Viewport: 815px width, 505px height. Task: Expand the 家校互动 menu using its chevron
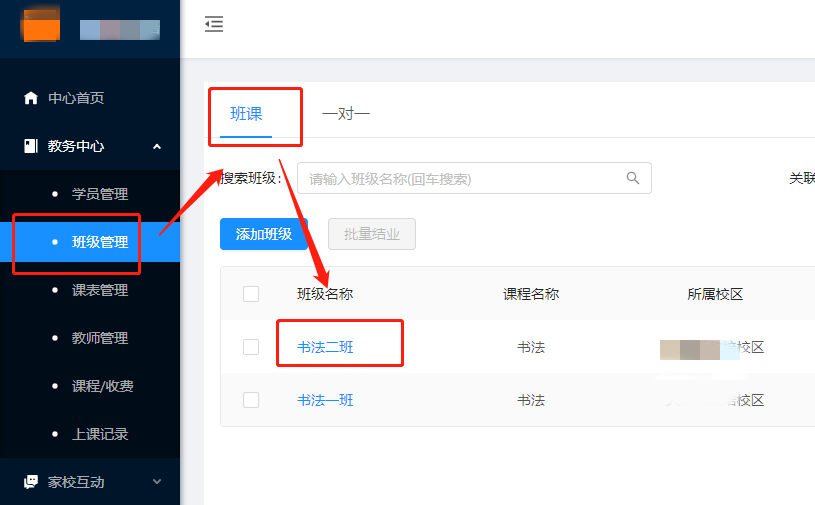[x=157, y=482]
